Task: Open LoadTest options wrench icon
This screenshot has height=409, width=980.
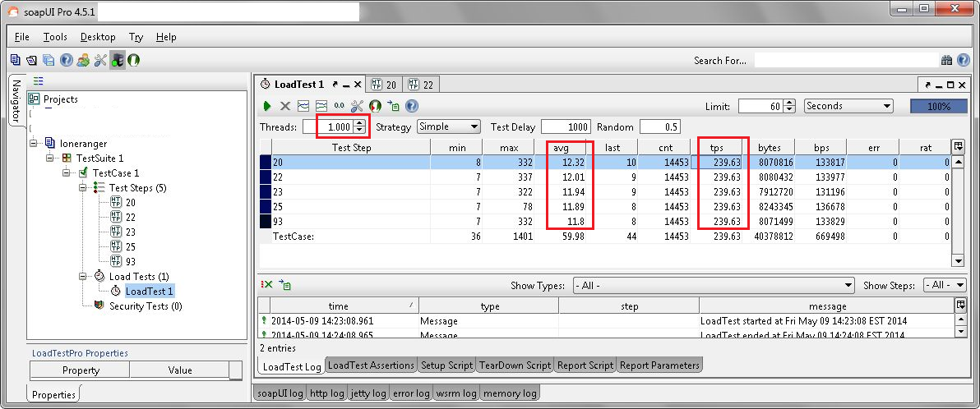Action: pyautogui.click(x=357, y=106)
